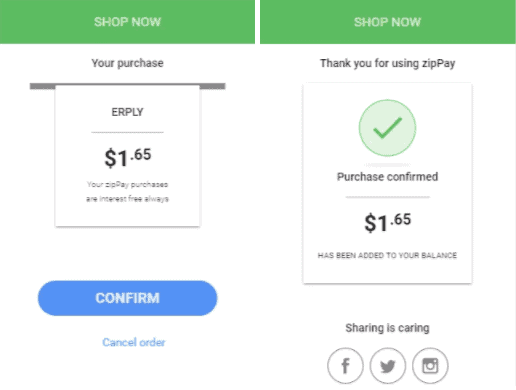Open the Instagram share icon
This screenshot has height=390, width=516.
[x=430, y=366]
